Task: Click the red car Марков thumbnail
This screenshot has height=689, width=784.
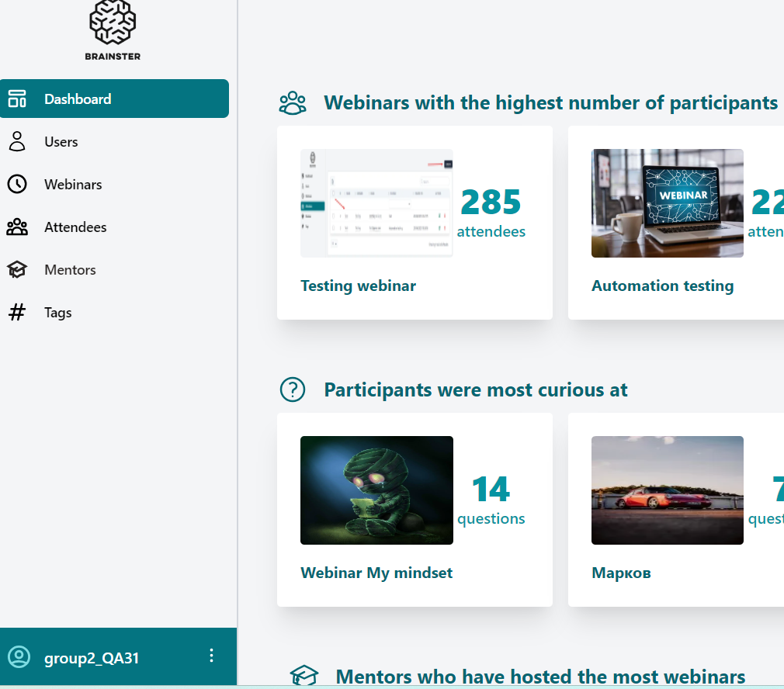Action: (668, 490)
